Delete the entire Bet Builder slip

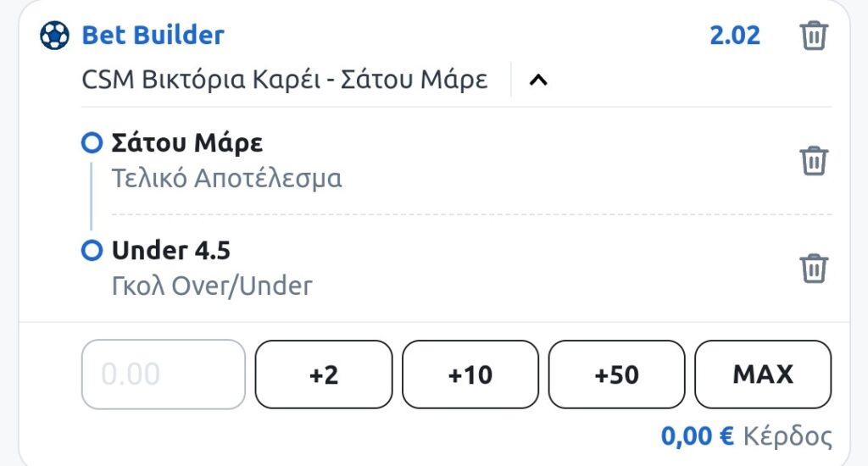click(x=814, y=36)
